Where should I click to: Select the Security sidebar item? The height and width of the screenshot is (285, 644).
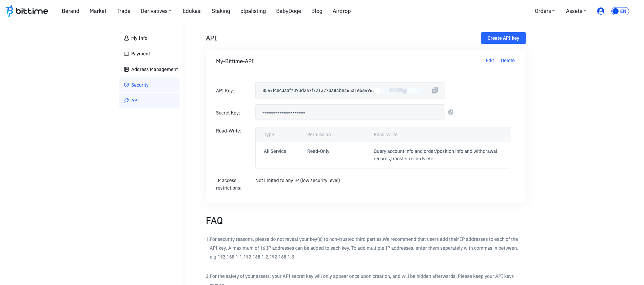(x=150, y=85)
